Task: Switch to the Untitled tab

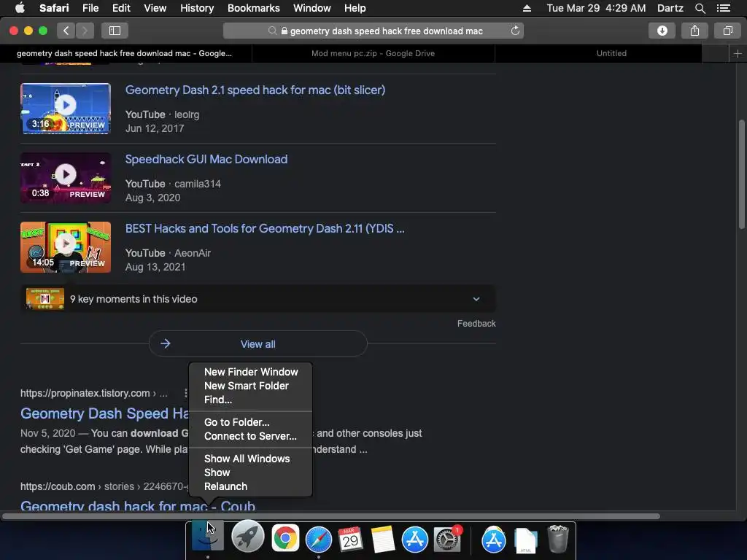Action: (611, 53)
